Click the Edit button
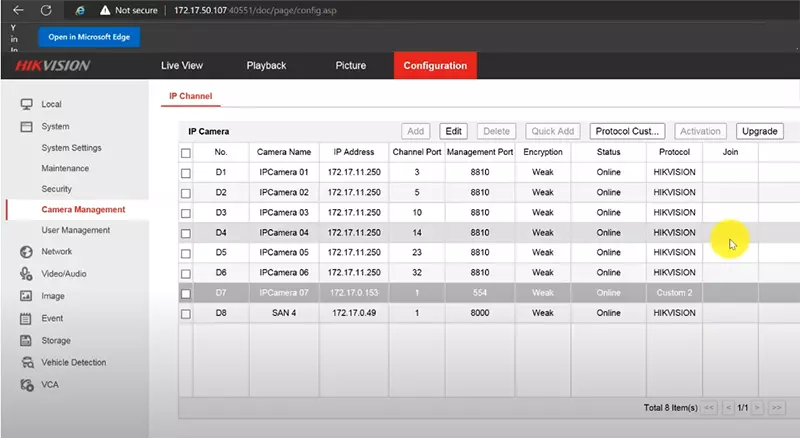Image resolution: width=800 pixels, height=438 pixels. 454,131
